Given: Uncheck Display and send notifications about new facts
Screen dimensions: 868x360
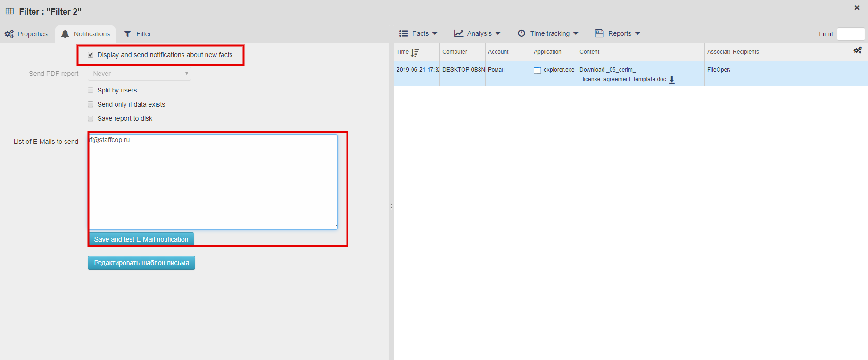Looking at the screenshot, I should point(91,55).
